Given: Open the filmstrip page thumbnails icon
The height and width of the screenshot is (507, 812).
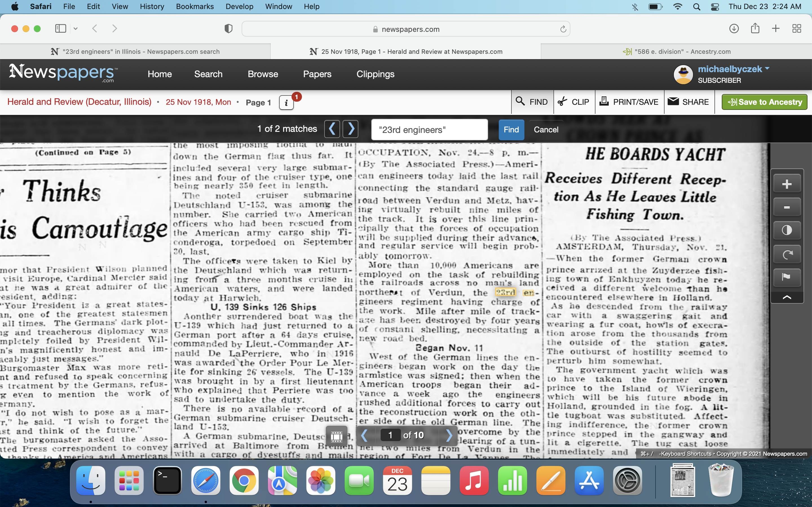Looking at the screenshot, I should pyautogui.click(x=337, y=436).
